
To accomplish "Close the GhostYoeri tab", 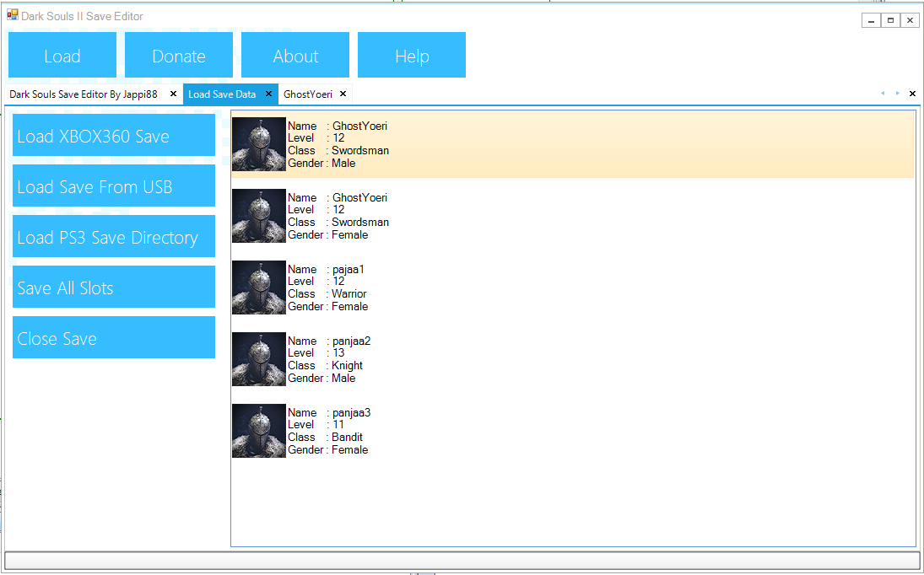I will tap(343, 94).
